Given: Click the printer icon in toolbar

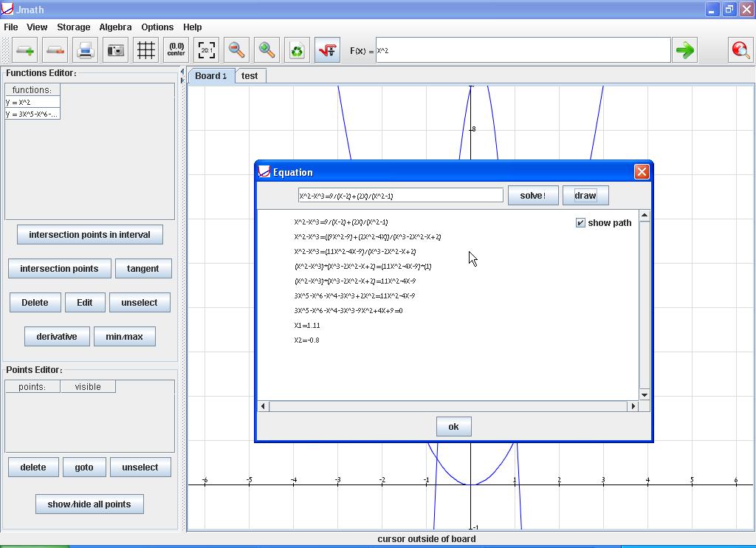Looking at the screenshot, I should (x=86, y=50).
